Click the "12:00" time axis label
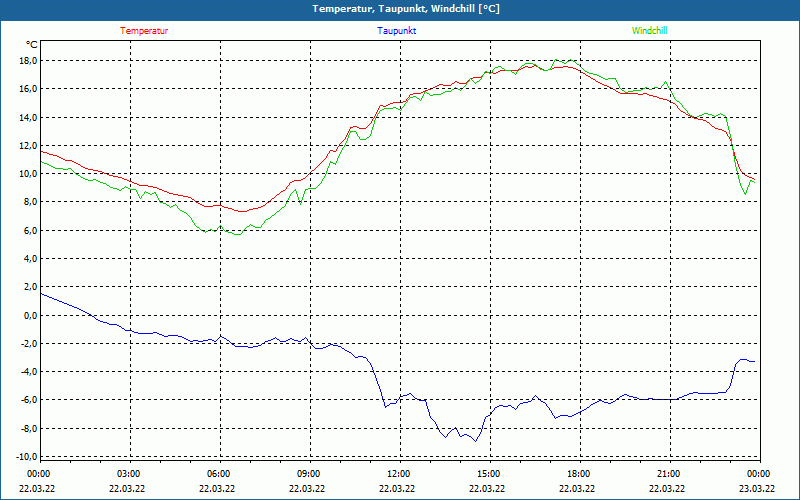800x500 pixels. [397, 474]
